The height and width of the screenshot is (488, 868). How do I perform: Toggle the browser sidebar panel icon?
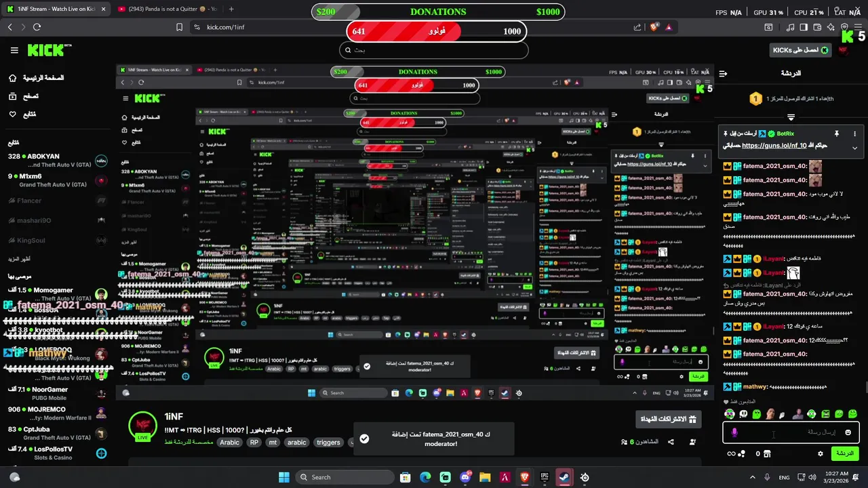click(804, 27)
